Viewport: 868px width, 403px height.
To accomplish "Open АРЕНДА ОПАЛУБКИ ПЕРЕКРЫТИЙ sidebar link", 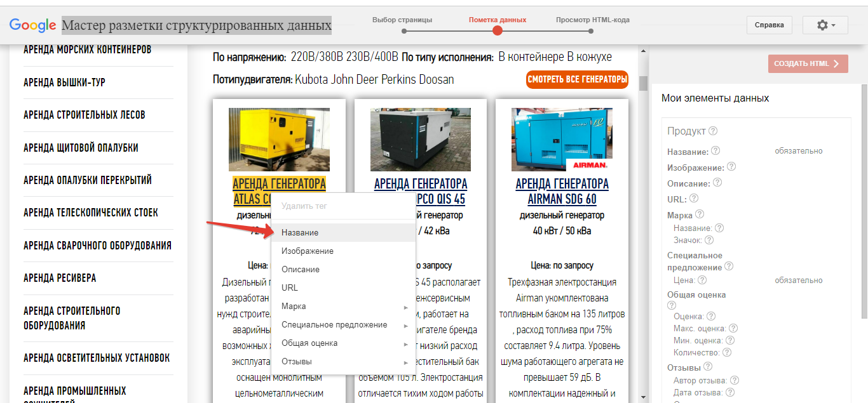I will 88,180.
